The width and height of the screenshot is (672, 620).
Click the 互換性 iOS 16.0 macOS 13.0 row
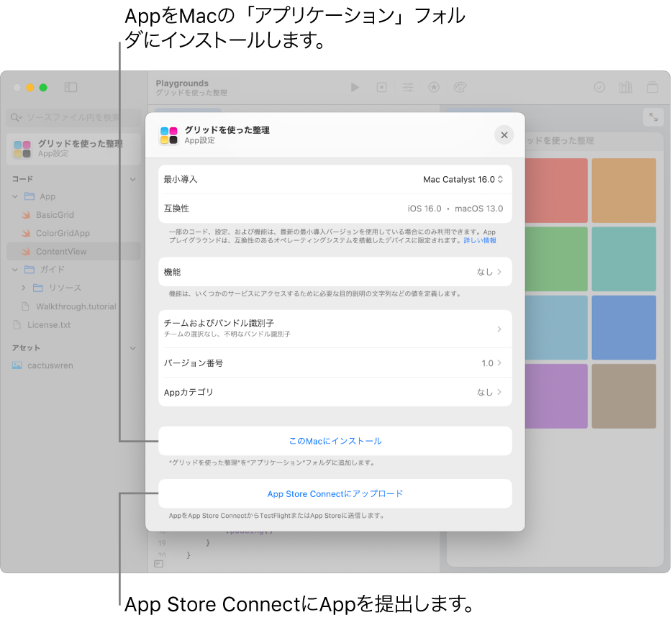[x=335, y=209]
